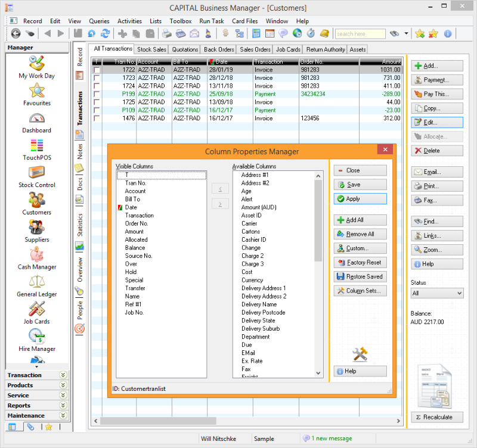Open My Work Day in Manager panel
The width and height of the screenshot is (477, 448).
(x=37, y=67)
